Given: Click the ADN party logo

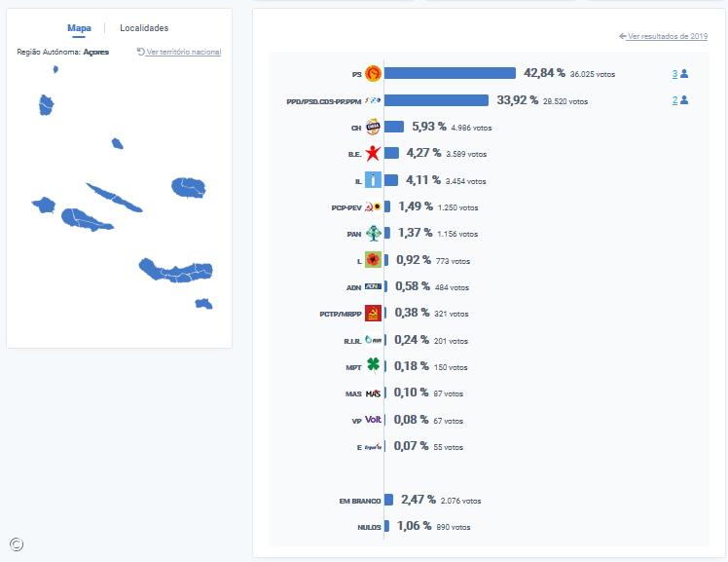Looking at the screenshot, I should tap(372, 286).
